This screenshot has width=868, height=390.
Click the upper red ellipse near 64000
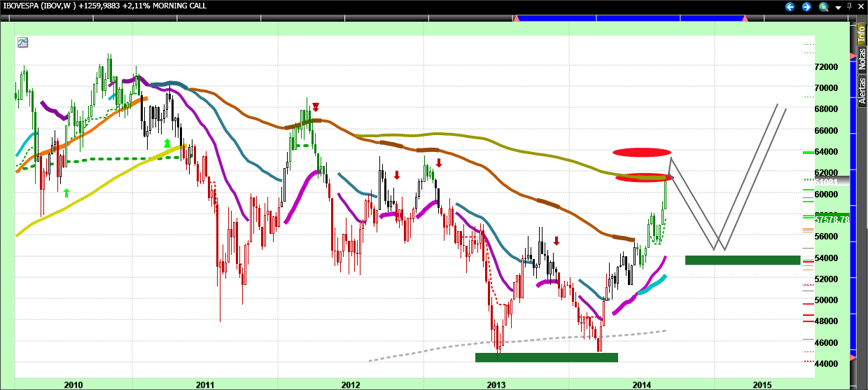pos(642,152)
